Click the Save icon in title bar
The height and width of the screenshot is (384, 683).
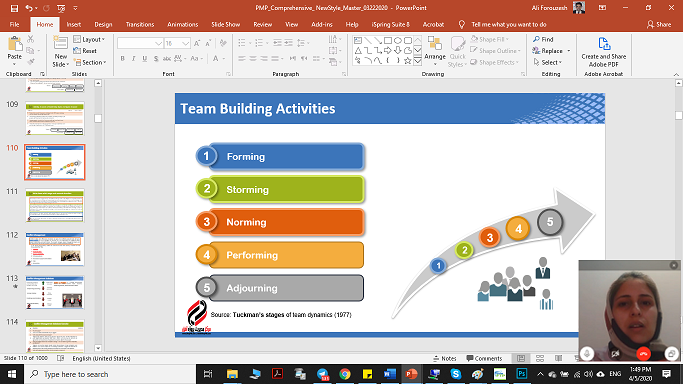pyautogui.click(x=14, y=8)
